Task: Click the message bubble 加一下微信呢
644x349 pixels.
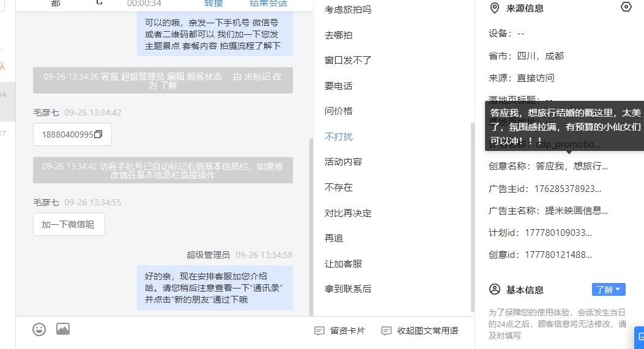Action: [69, 224]
